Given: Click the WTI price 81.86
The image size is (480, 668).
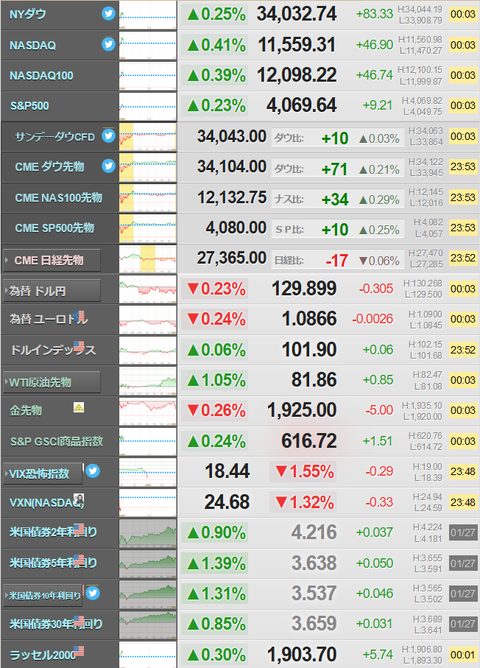Looking at the screenshot, I should click(x=314, y=380).
